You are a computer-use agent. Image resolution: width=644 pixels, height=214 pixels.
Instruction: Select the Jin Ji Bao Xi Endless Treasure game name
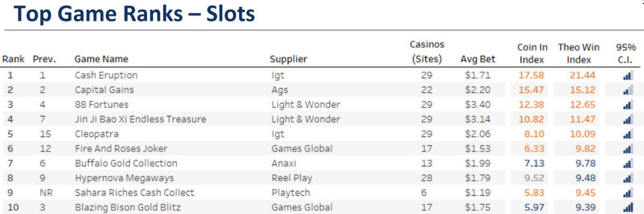click(x=141, y=119)
